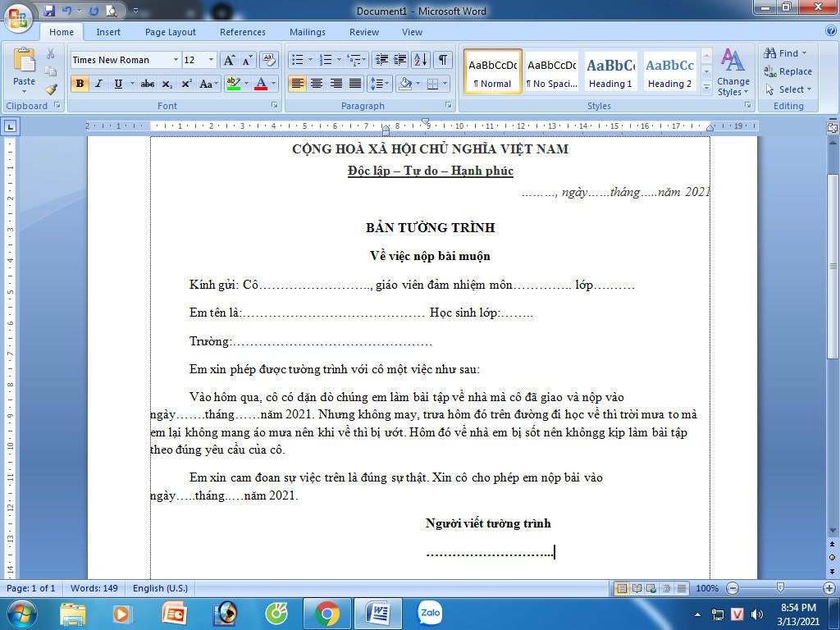
Task: Clear formatting from selected text
Action: pos(269,59)
